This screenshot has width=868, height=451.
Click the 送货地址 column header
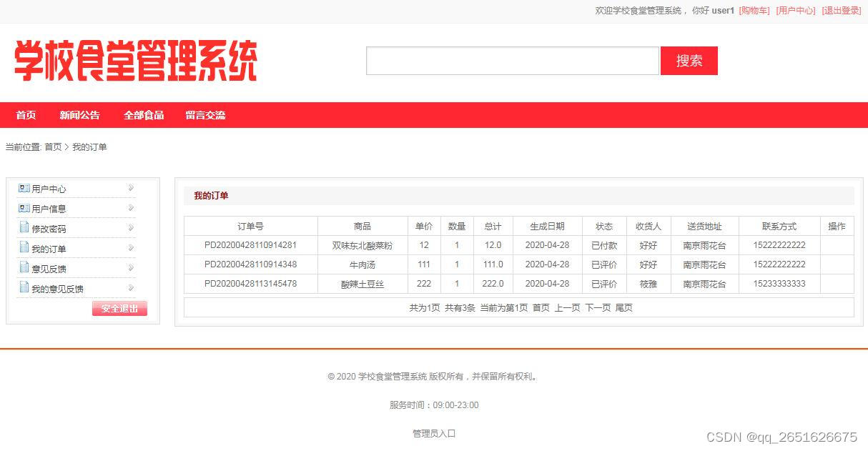(x=705, y=226)
